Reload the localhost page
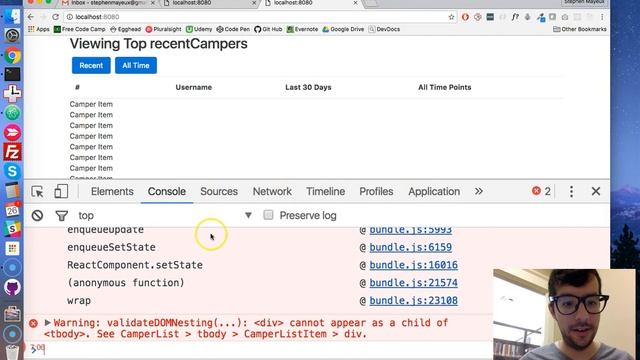This screenshot has width=640, height=360. coord(56,17)
